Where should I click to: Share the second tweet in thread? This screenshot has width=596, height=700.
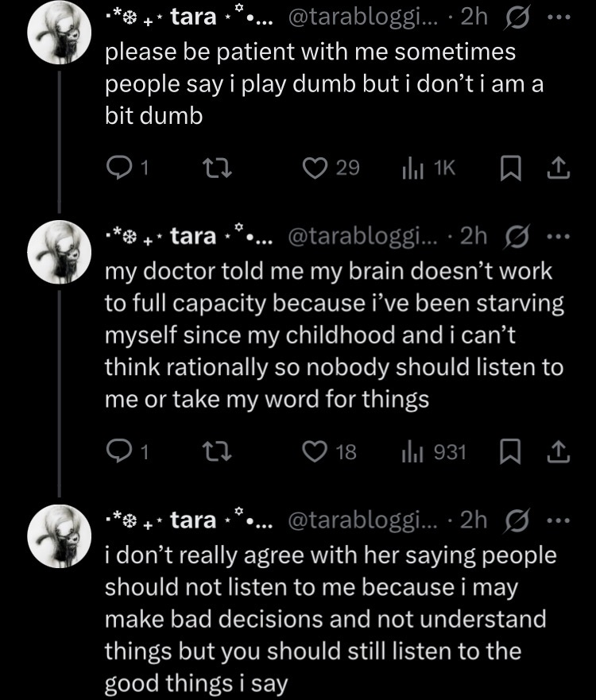click(559, 451)
